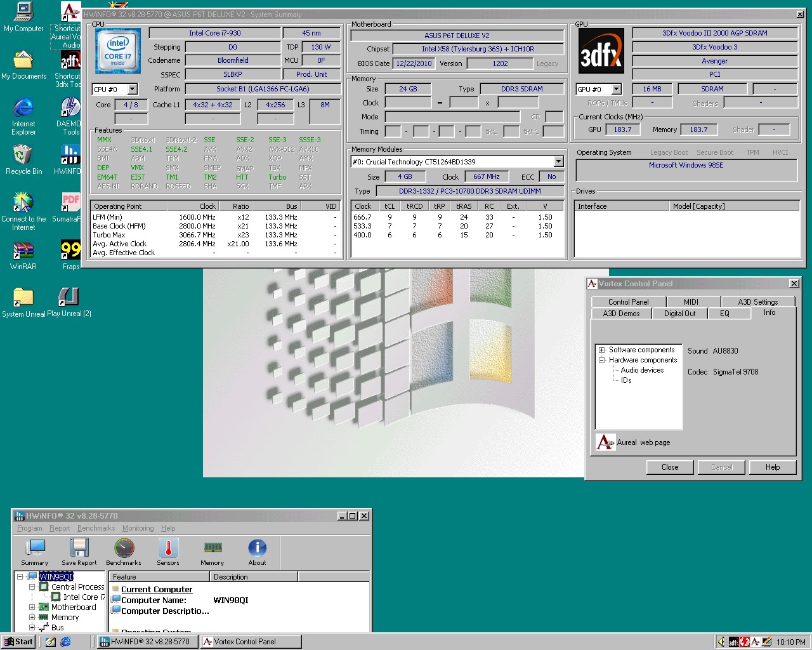
Task: Click the 3dfx tray icon
Action: [733, 642]
